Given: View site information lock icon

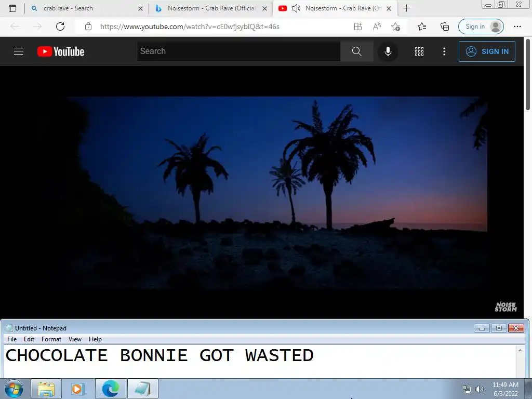Looking at the screenshot, I should pos(88,26).
